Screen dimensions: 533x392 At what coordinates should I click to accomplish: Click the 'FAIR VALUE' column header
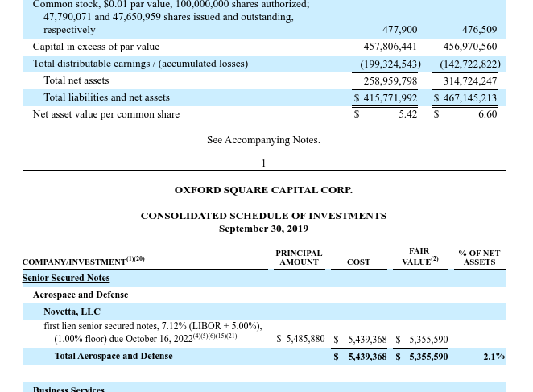click(x=419, y=256)
